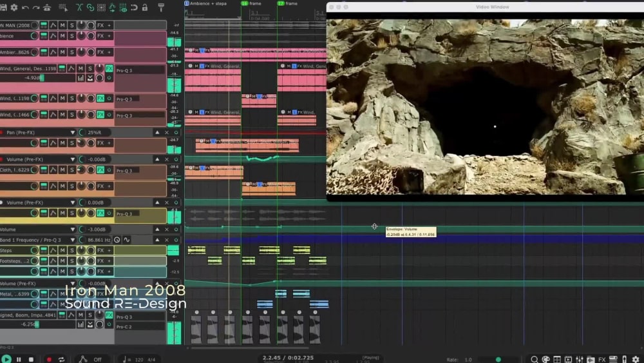Toggle auto-crossfade icon in the toolbar
The image size is (644, 363).
click(79, 7)
